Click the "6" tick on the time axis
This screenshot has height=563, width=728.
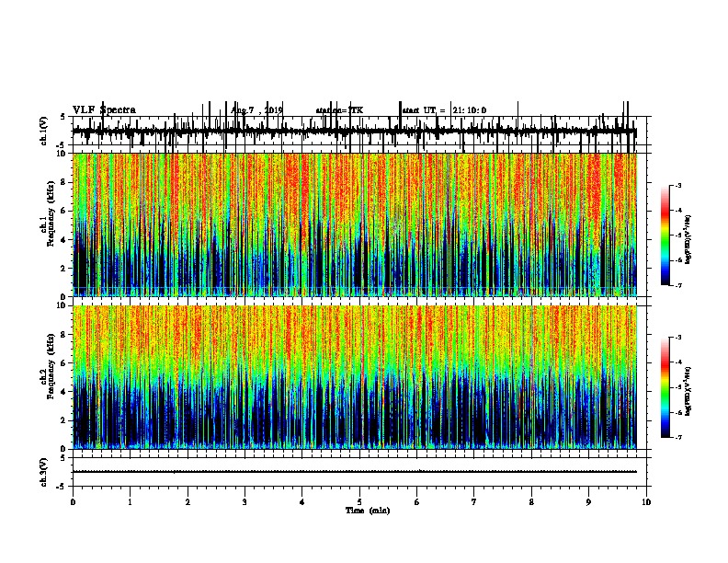pyautogui.click(x=417, y=502)
